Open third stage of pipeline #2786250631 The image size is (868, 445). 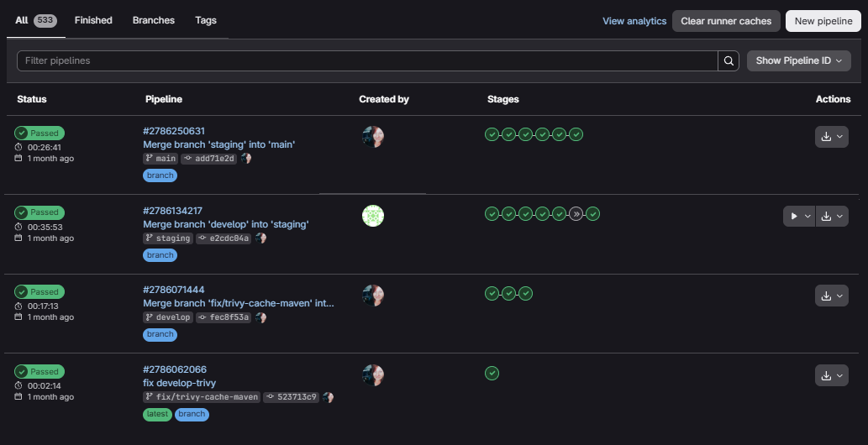pyautogui.click(x=525, y=134)
